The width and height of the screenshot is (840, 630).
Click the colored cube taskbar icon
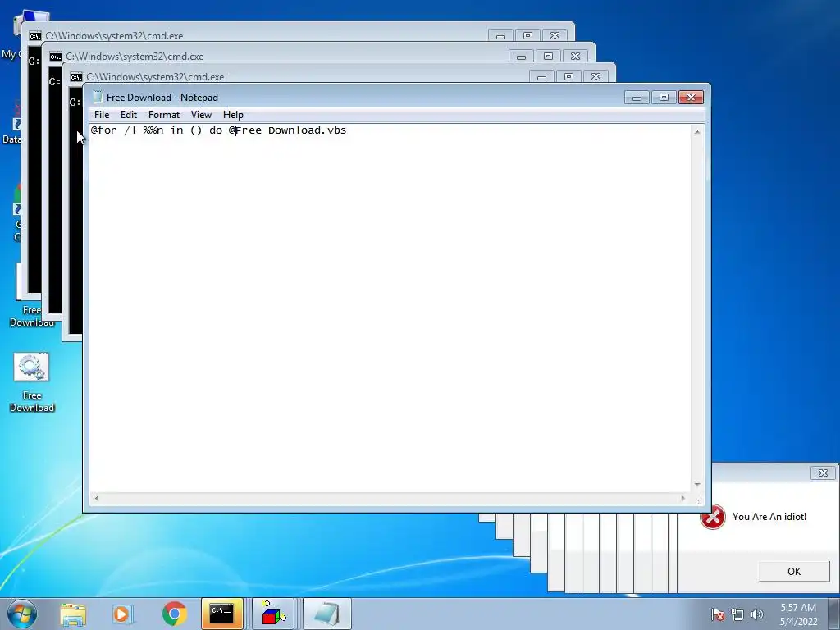(x=274, y=614)
